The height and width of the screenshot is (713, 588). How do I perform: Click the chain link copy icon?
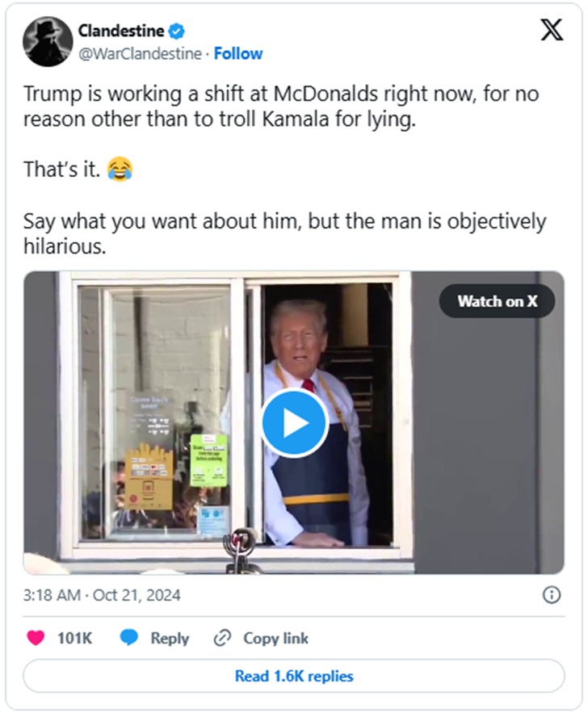tap(222, 638)
